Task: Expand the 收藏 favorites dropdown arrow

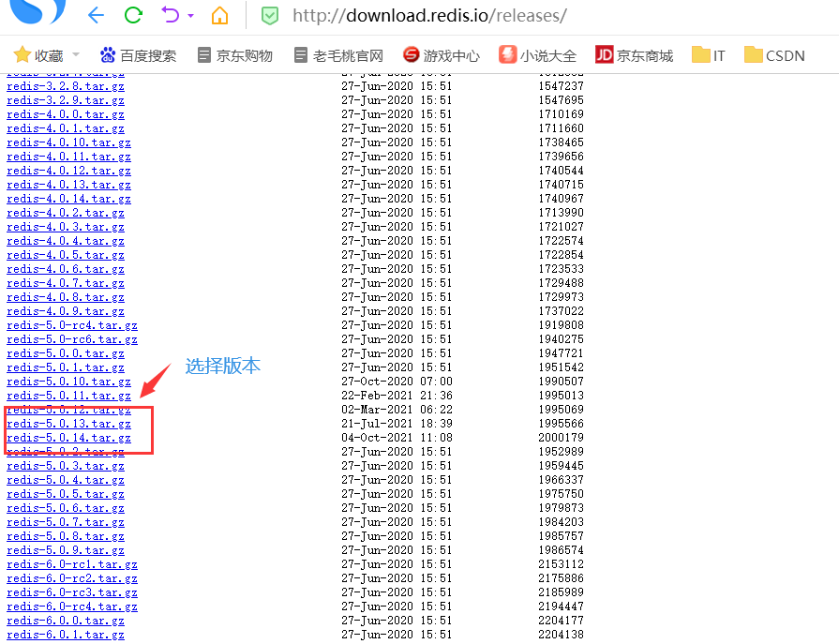Action: pyautogui.click(x=77, y=54)
